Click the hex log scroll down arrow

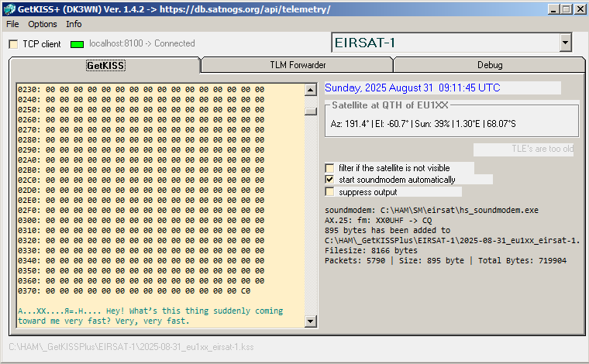(311, 321)
